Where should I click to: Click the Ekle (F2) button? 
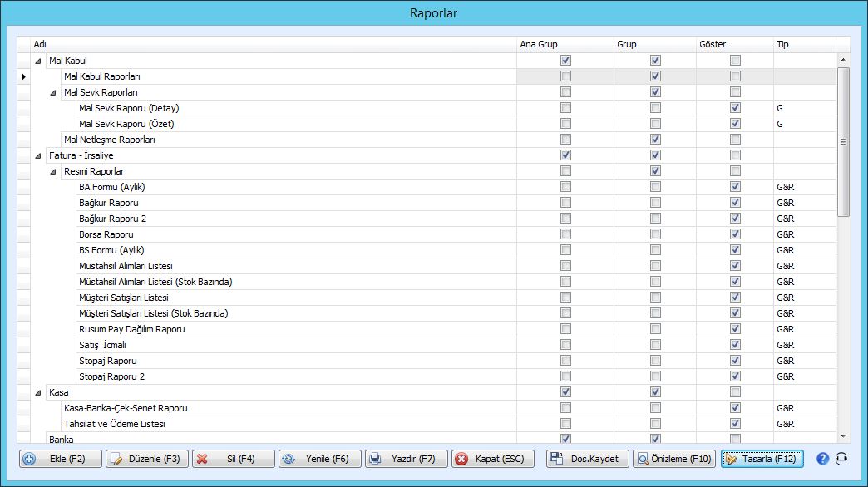[x=61, y=459]
